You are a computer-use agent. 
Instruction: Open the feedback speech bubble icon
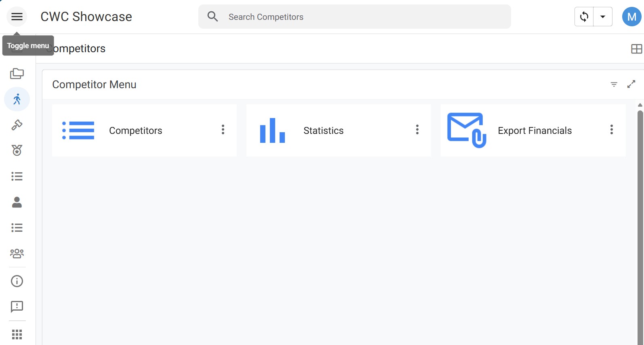17,307
